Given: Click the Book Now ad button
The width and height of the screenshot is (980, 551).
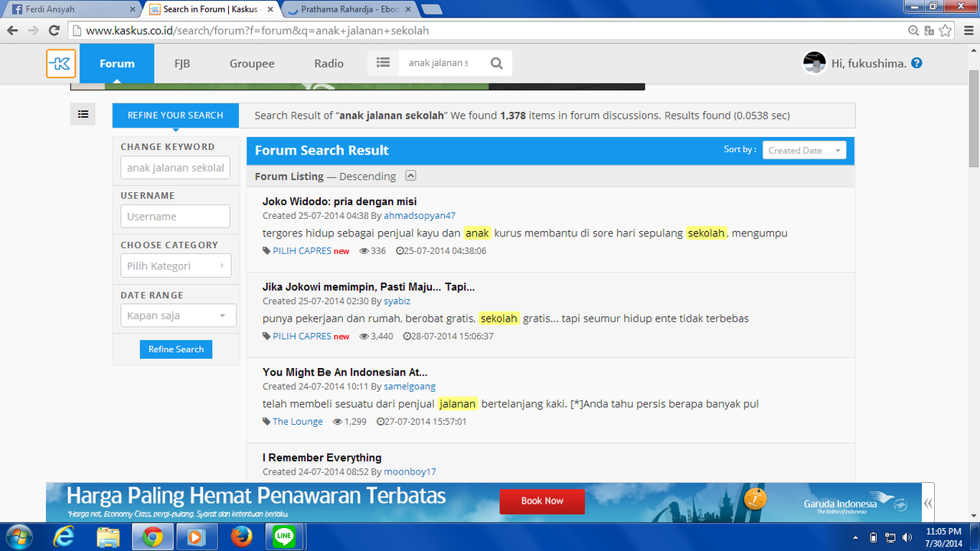Looking at the screenshot, I should click(x=542, y=501).
